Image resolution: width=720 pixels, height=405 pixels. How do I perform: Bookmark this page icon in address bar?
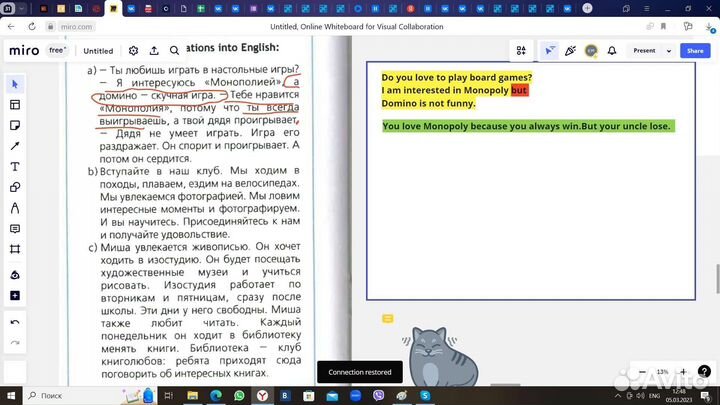663,27
